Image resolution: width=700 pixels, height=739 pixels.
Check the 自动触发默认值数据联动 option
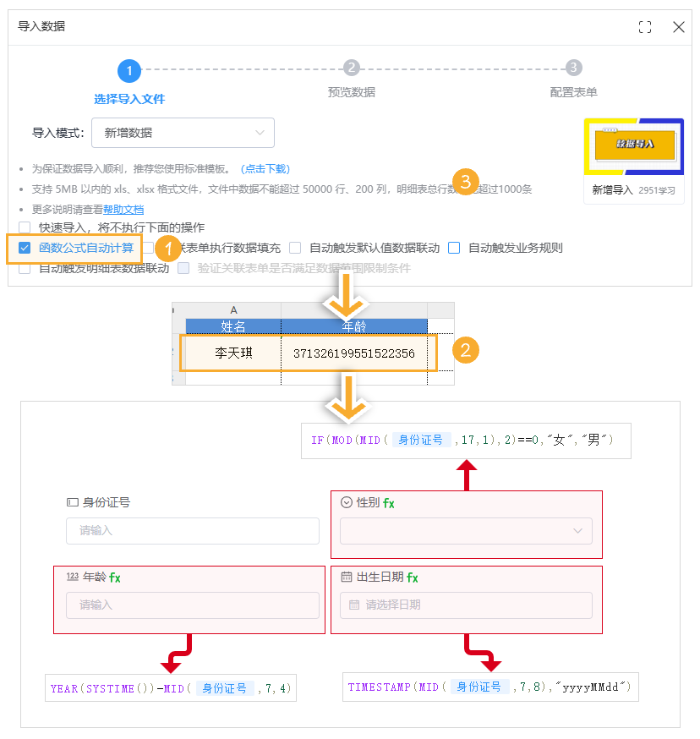[x=294, y=249]
